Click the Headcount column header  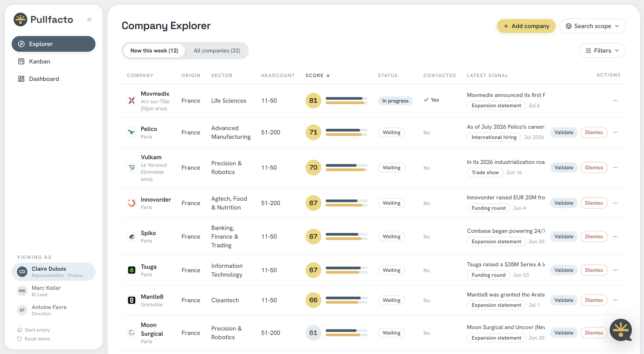(278, 76)
